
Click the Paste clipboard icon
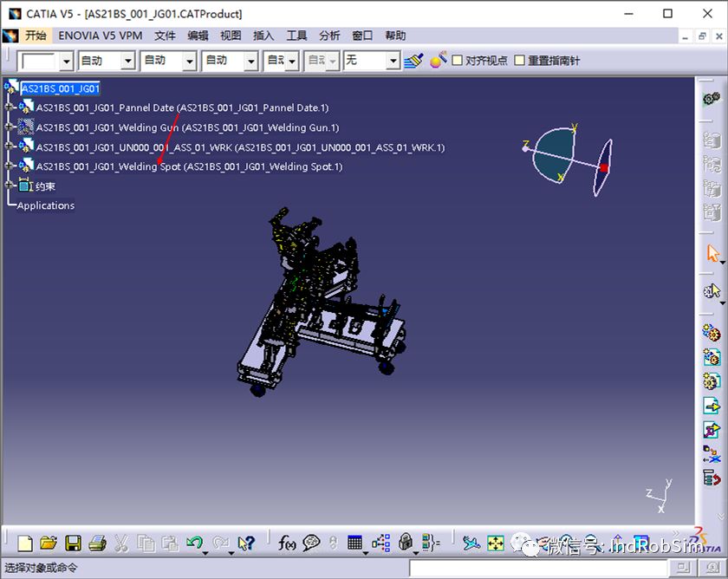pos(171,543)
